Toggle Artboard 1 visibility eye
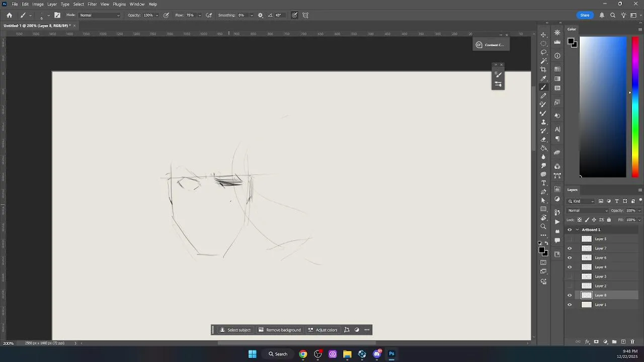 pos(570,230)
